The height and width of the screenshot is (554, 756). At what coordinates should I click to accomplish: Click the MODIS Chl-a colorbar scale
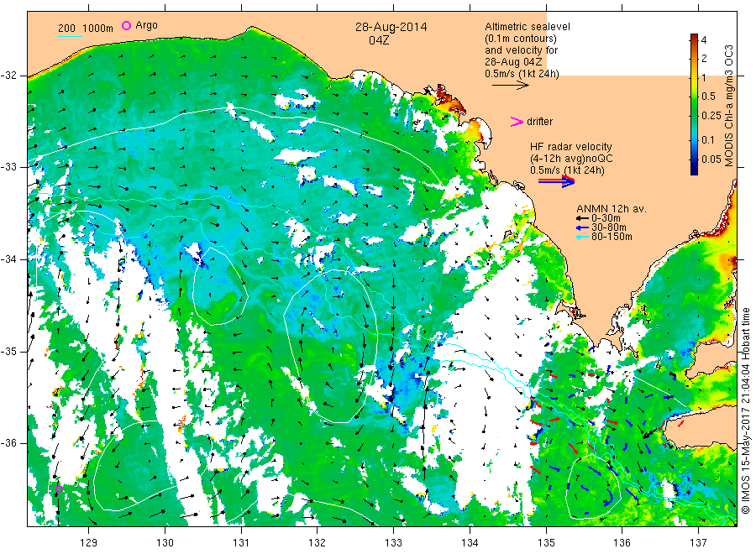tap(695, 104)
